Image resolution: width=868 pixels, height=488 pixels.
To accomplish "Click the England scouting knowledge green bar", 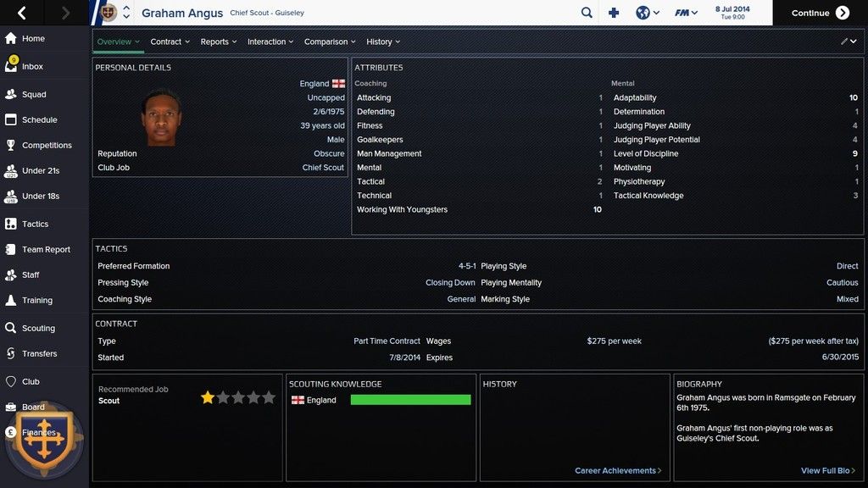I will coord(410,400).
